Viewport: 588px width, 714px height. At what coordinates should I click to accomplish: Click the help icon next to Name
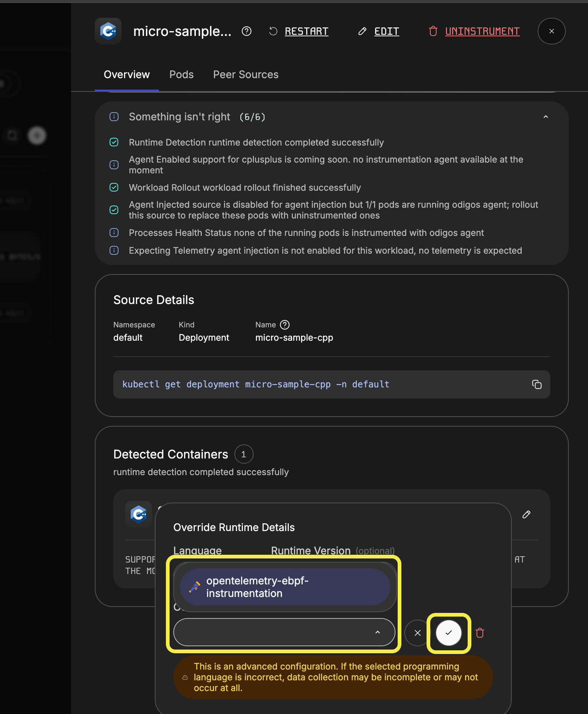pos(285,325)
